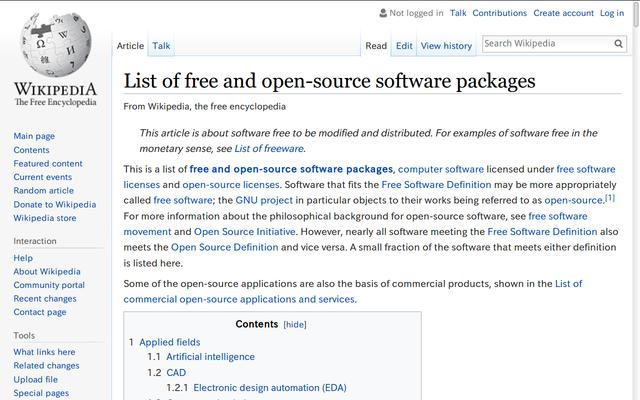This screenshot has height=400, width=640.
Task: Select the Read tab
Action: [376, 46]
